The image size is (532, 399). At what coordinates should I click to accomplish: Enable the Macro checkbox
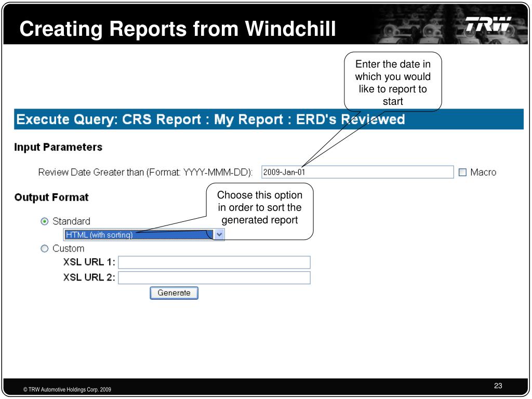tap(462, 172)
